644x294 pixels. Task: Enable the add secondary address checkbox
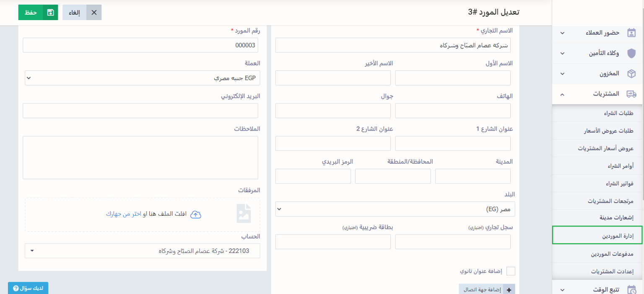click(x=511, y=271)
